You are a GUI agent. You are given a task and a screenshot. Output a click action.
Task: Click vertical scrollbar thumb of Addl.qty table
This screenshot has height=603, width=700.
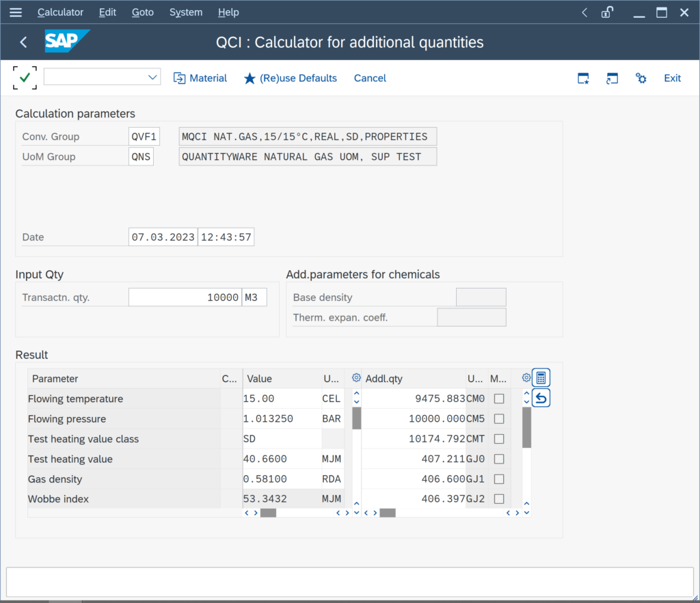(526, 427)
